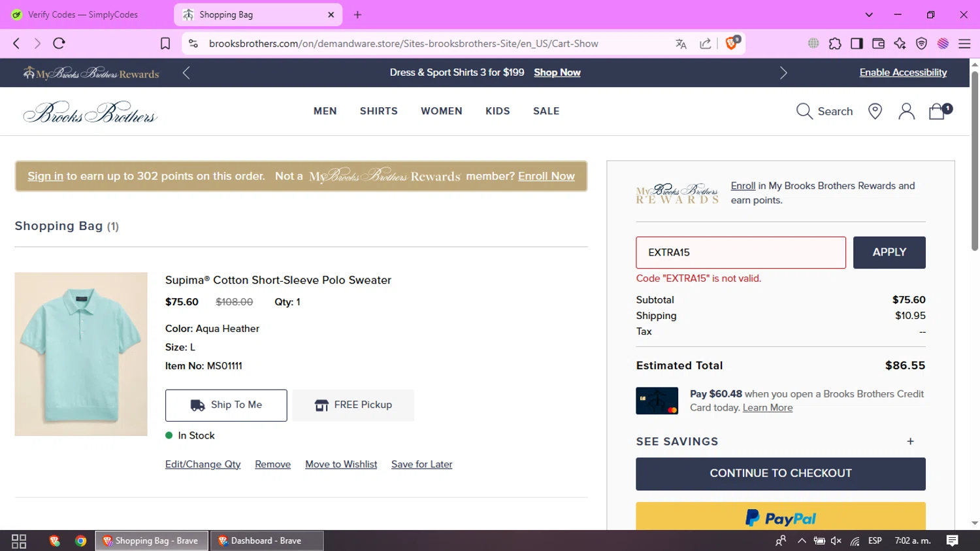Pay with PayPal button
Screen dimensions: 980x551
781,516
